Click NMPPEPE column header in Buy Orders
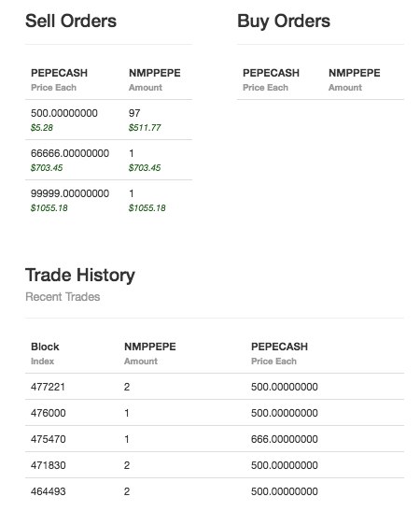 (354, 73)
